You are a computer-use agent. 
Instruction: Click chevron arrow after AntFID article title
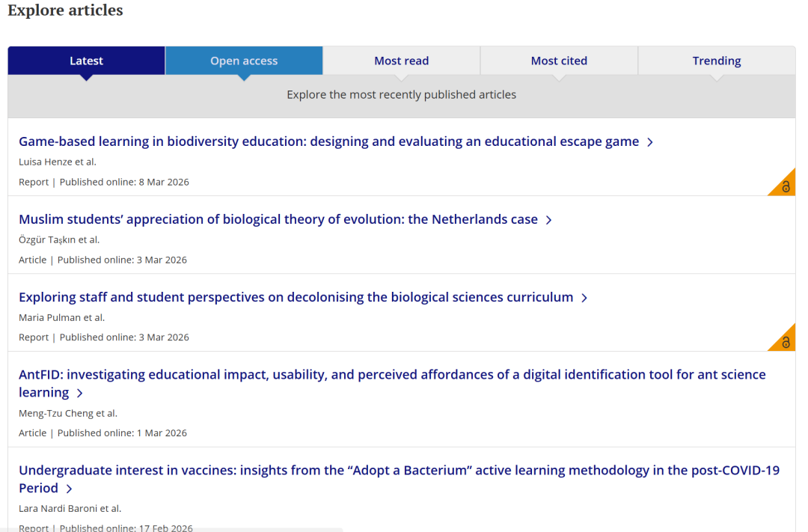(x=80, y=394)
